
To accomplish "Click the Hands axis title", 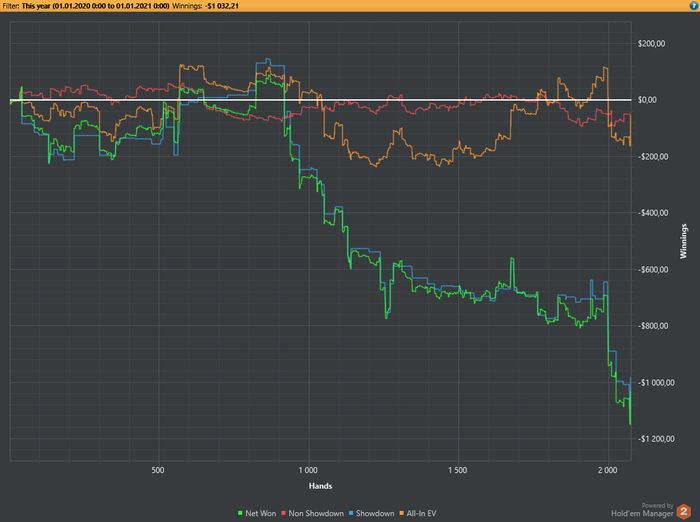I will coord(320,486).
